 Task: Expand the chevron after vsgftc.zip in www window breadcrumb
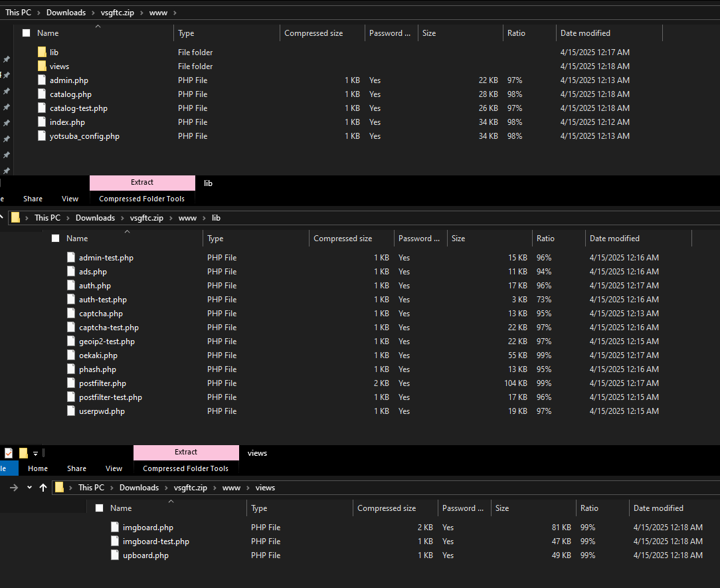(142, 13)
